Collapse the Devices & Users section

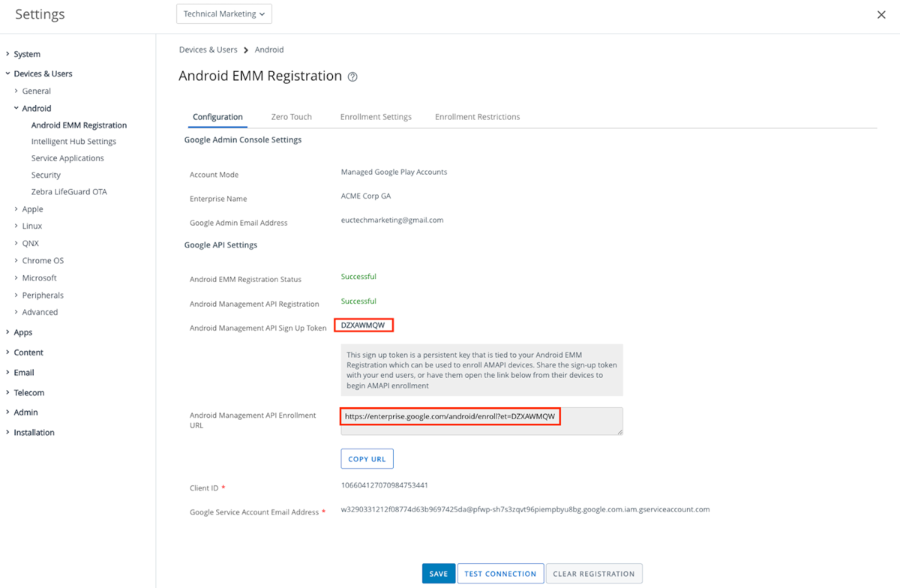pos(43,73)
